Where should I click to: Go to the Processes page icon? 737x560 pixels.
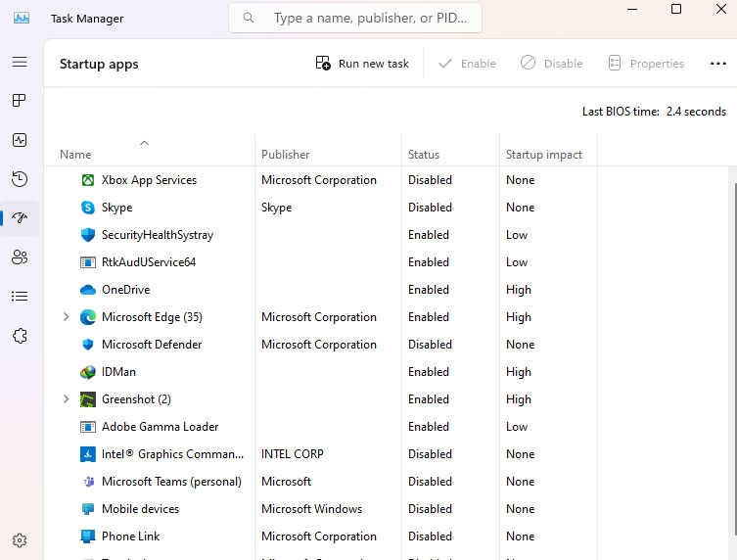click(20, 101)
